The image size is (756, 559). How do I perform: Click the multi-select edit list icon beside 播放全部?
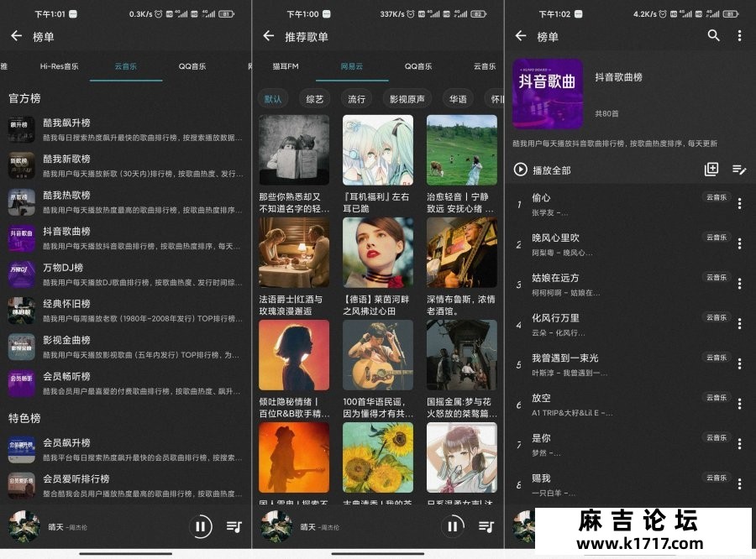(x=739, y=170)
